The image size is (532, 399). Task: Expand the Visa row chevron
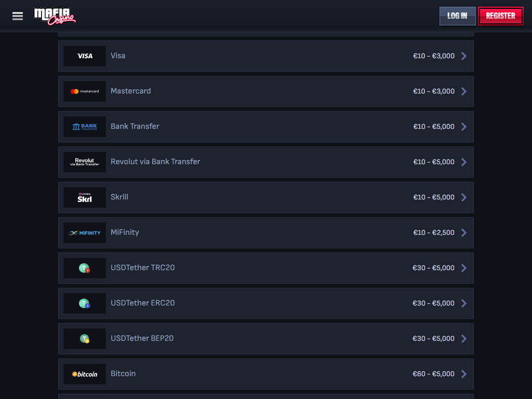pos(464,56)
